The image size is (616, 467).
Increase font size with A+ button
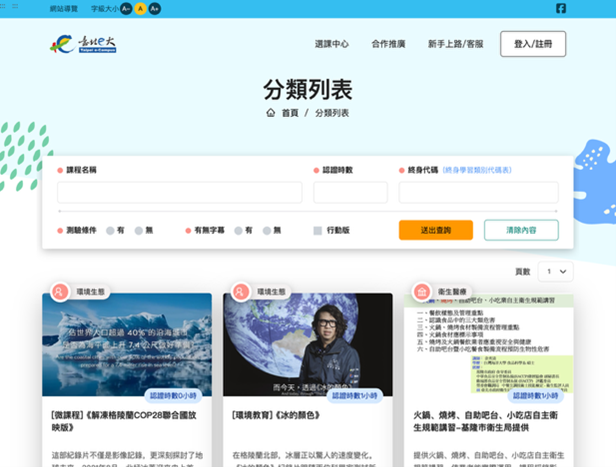point(155,9)
